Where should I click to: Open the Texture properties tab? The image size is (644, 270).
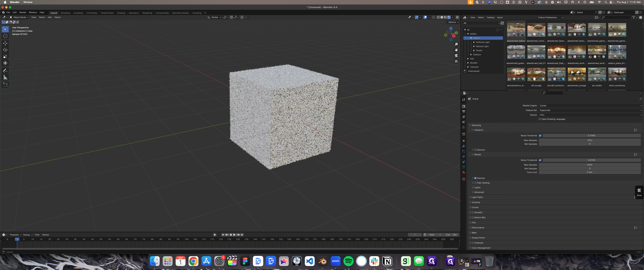464,179
